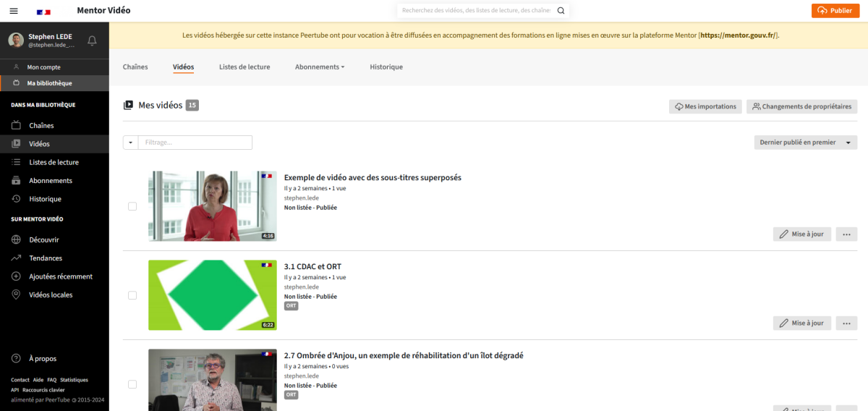Tick the 3.1 CDAC et ORT checkbox
The image size is (868, 411).
coord(132,295)
